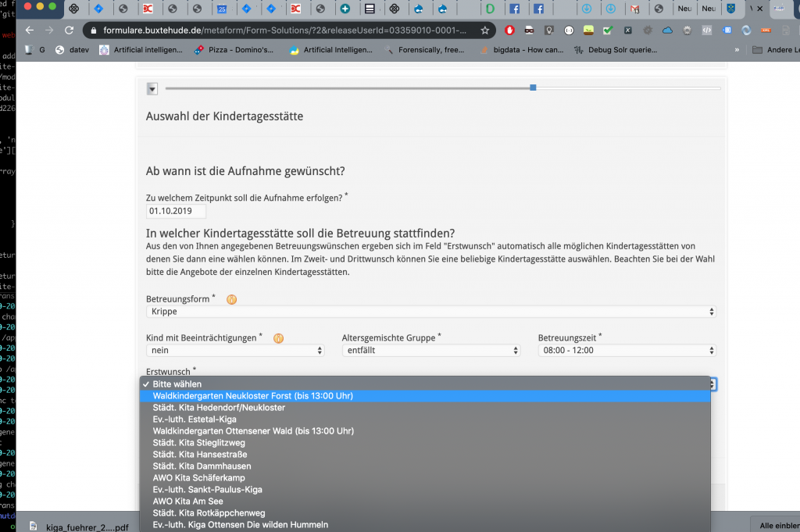The image size is (800, 532).
Task: Click the info icon next to Betreuungsform
Action: pyautogui.click(x=231, y=299)
